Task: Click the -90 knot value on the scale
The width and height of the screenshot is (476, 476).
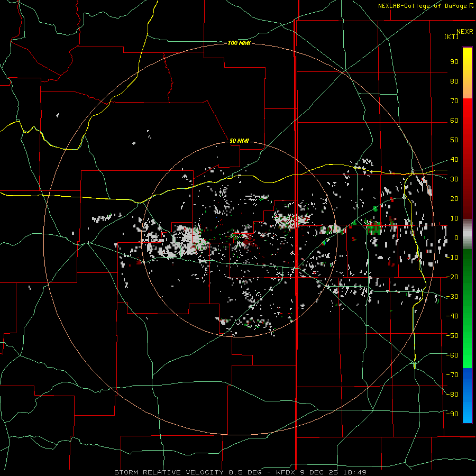Action: pos(452,414)
